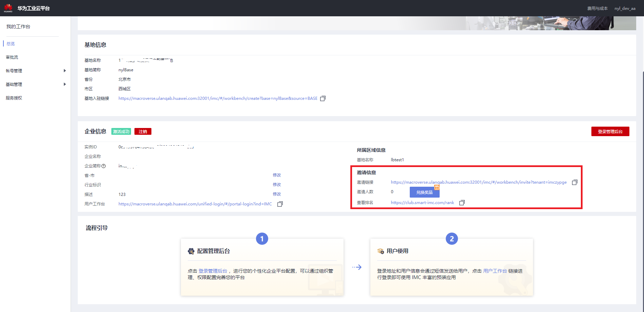This screenshot has width=644, height=312.
Task: Click the 北京市 province value
Action: click(125, 79)
